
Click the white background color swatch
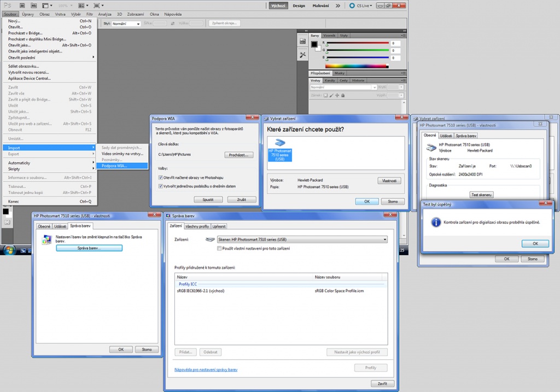pyautogui.click(x=318, y=49)
